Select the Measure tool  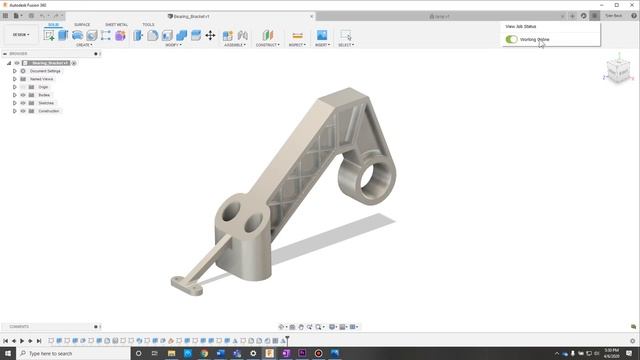[298, 36]
